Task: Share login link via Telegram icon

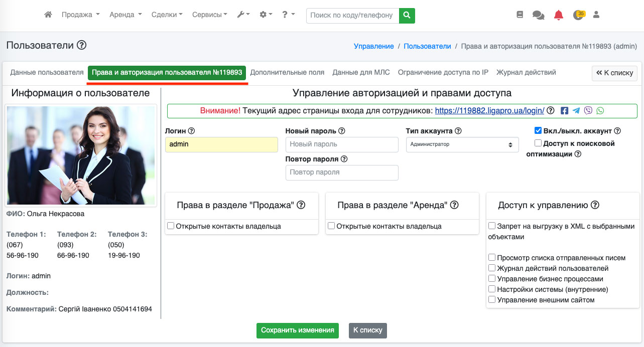Action: (576, 111)
